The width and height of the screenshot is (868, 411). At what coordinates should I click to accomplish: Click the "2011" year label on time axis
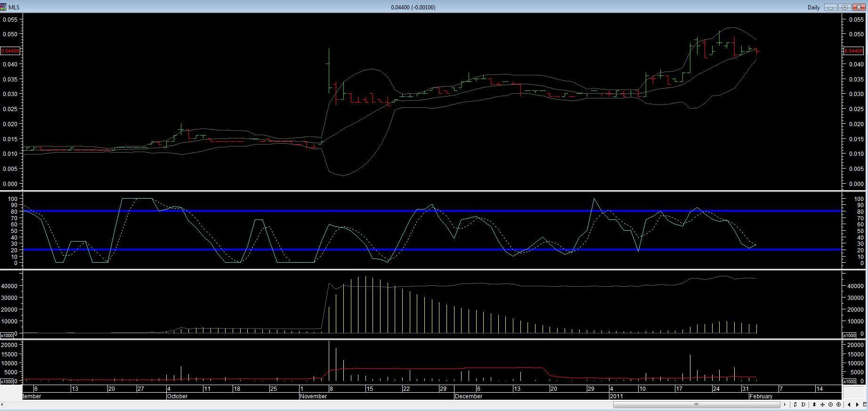pos(617,396)
